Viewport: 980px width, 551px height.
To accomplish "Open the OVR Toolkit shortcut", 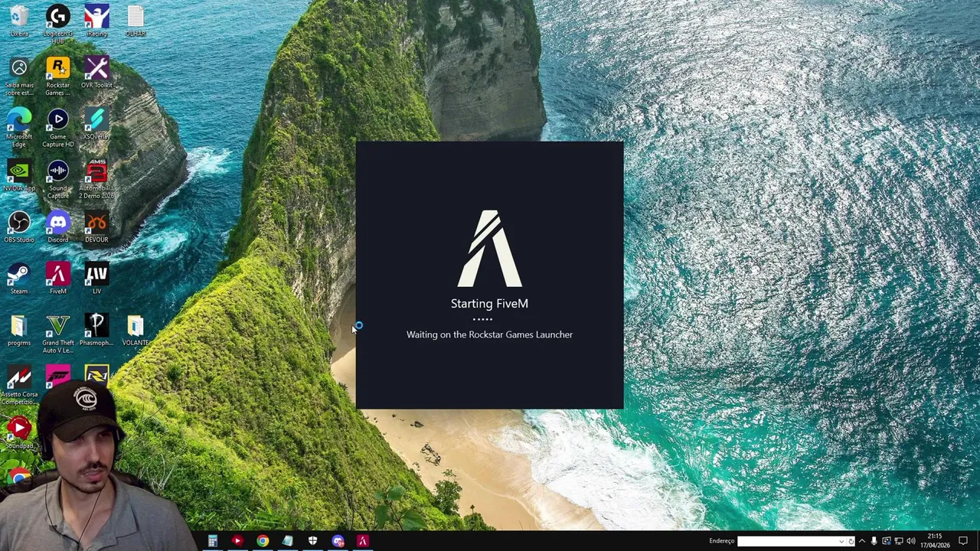I will tap(96, 73).
